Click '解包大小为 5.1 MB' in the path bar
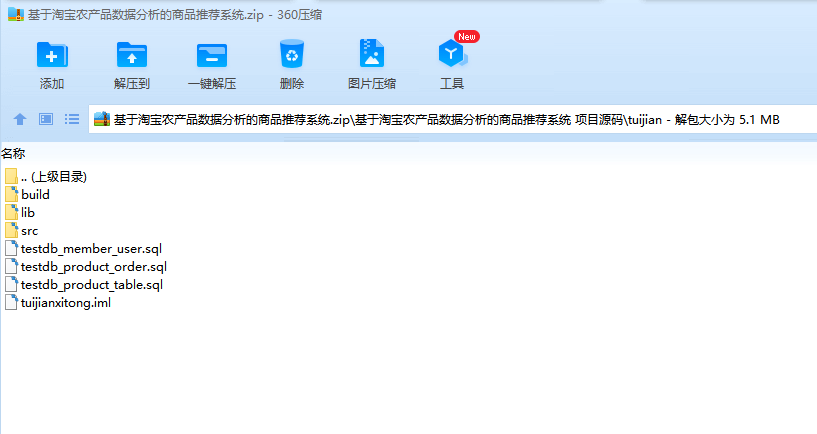The width and height of the screenshot is (817, 434). [727, 120]
